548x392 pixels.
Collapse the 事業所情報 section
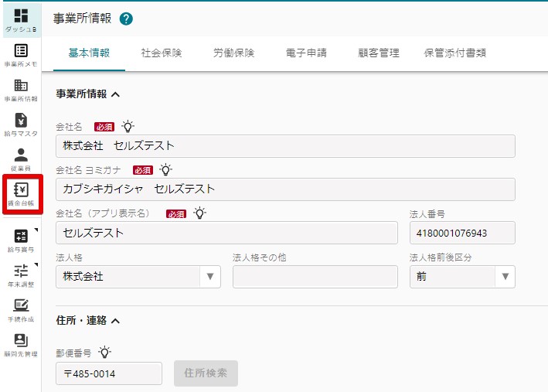pyautogui.click(x=116, y=94)
